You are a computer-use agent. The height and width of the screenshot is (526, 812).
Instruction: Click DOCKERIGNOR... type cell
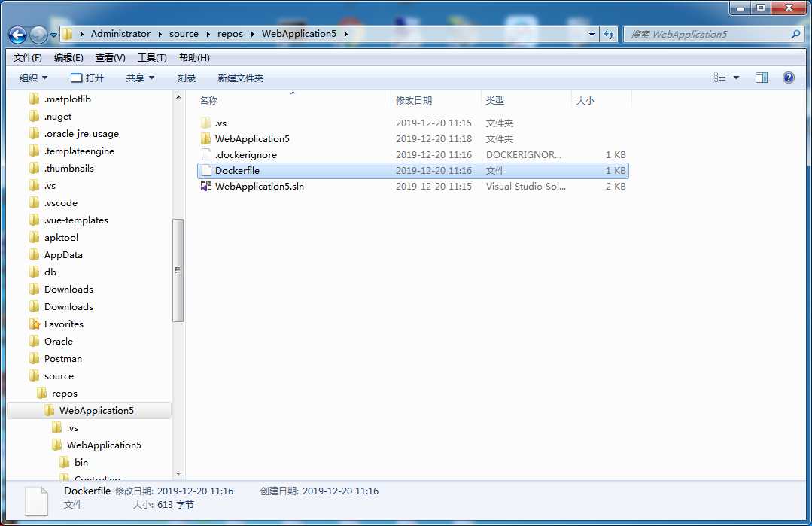(x=524, y=155)
